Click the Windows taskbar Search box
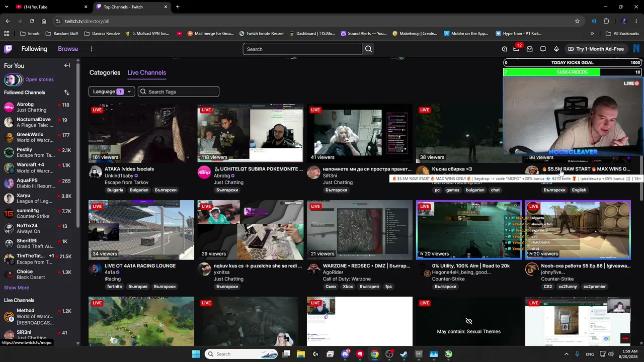 (x=239, y=354)
